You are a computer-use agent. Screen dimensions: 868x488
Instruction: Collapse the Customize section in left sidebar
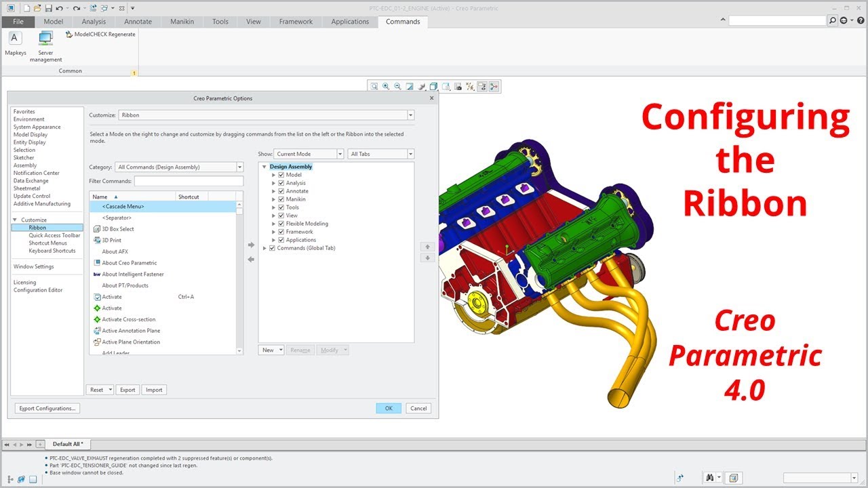pyautogui.click(x=15, y=220)
